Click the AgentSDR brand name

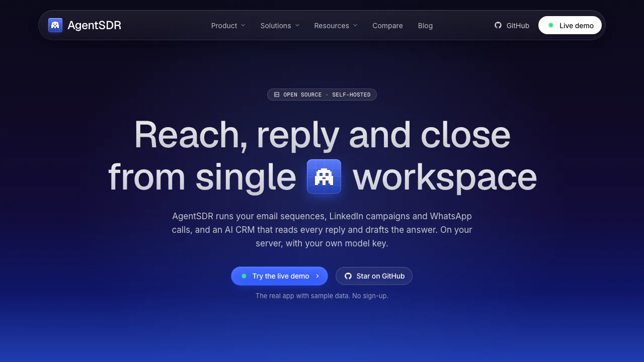[x=94, y=25]
